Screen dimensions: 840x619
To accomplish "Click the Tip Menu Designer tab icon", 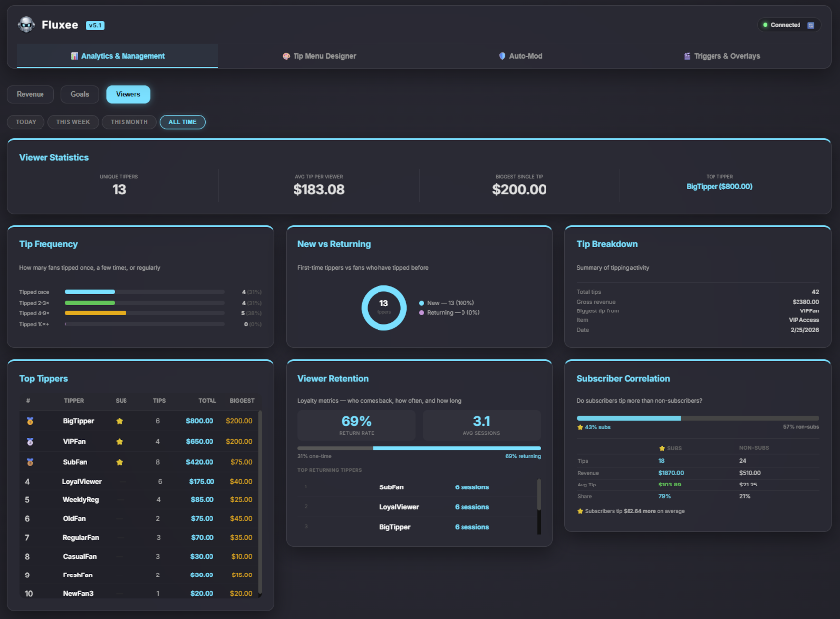I will [x=286, y=56].
